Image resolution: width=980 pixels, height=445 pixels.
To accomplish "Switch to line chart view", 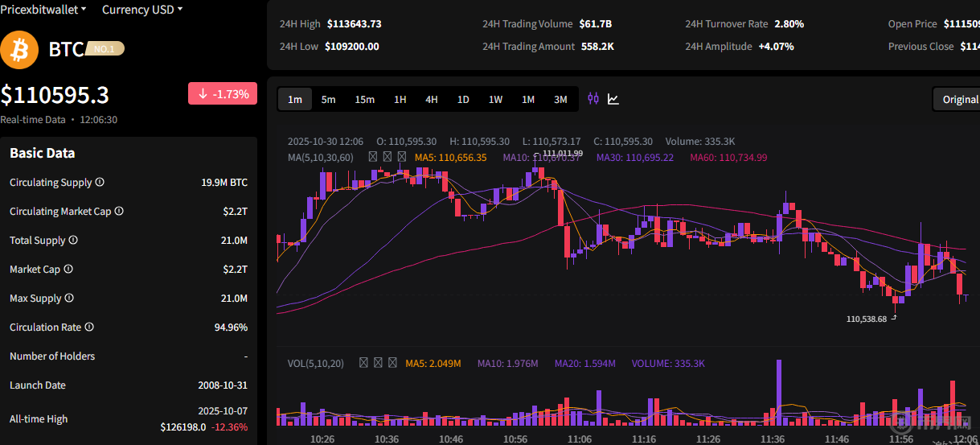I will click(x=613, y=99).
